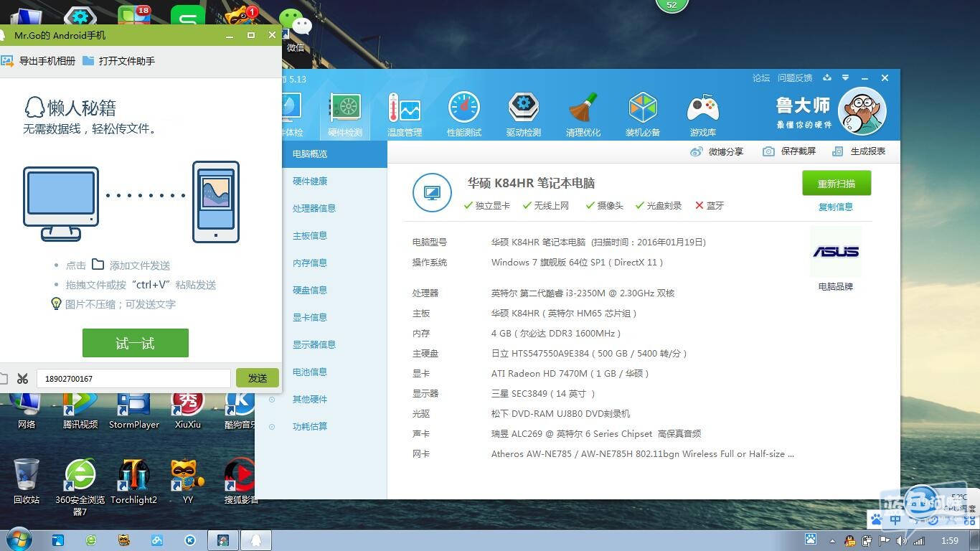Open the Ludashi main menu arrow
Screen dimensions: 980x551
pos(846,77)
